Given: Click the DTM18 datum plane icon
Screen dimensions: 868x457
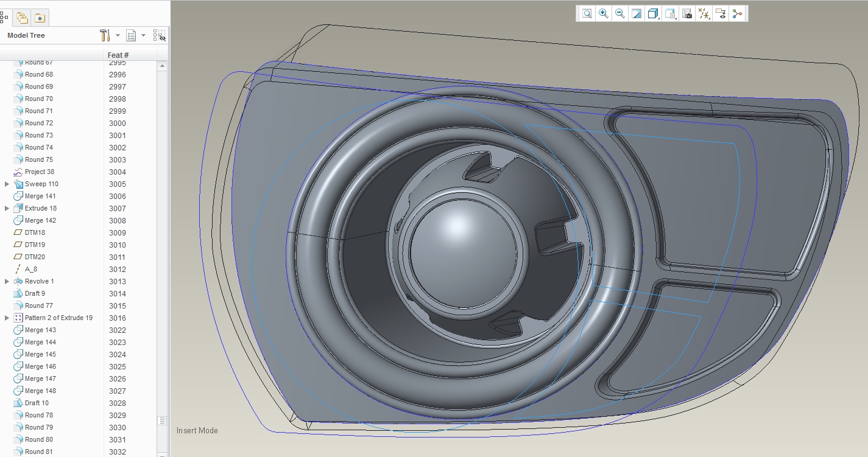Looking at the screenshot, I should [18, 232].
